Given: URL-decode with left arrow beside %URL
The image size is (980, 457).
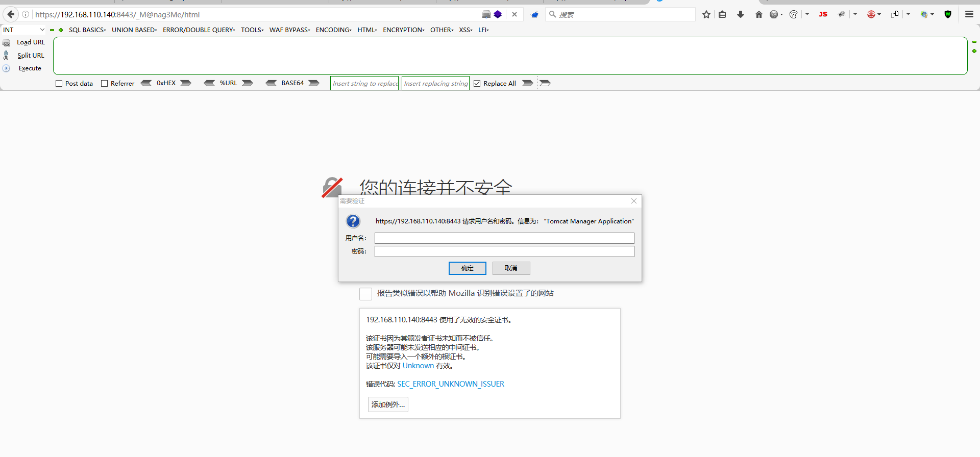Looking at the screenshot, I should click(209, 83).
